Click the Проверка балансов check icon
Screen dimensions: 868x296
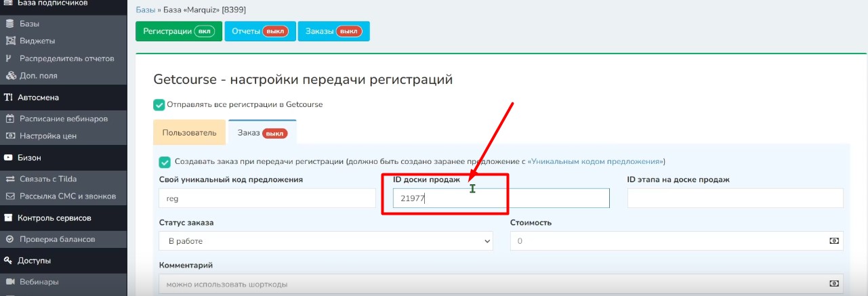pos(10,239)
